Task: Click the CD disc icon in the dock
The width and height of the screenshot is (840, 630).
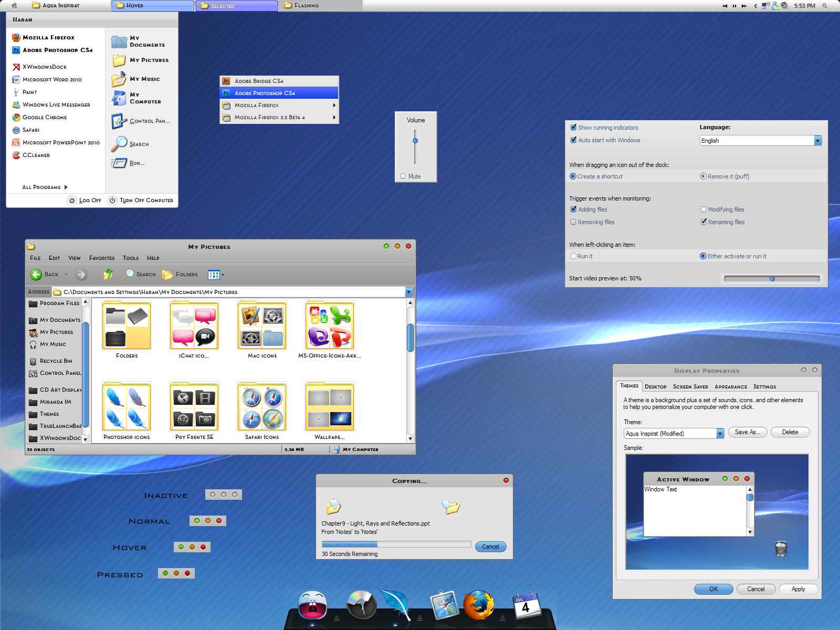Action: click(362, 605)
